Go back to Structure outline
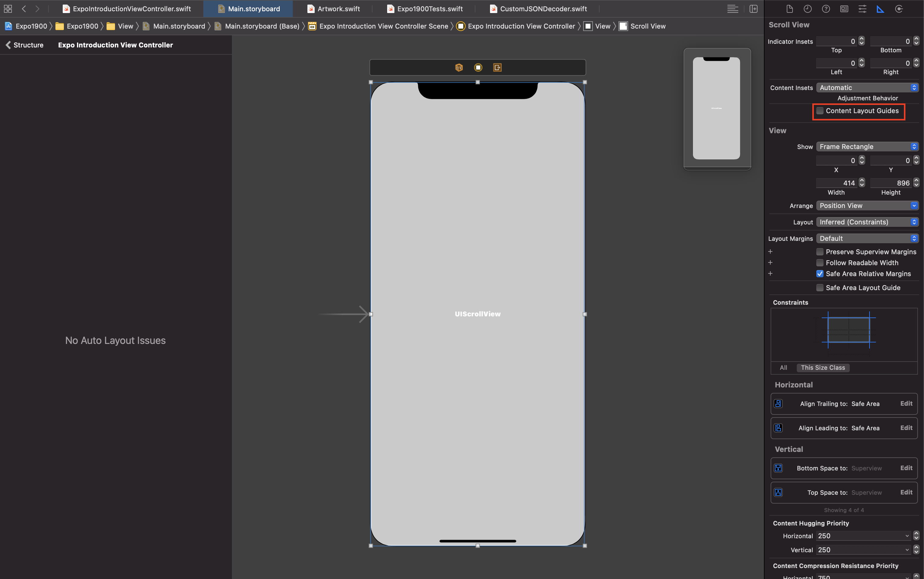The height and width of the screenshot is (579, 924). [x=25, y=45]
